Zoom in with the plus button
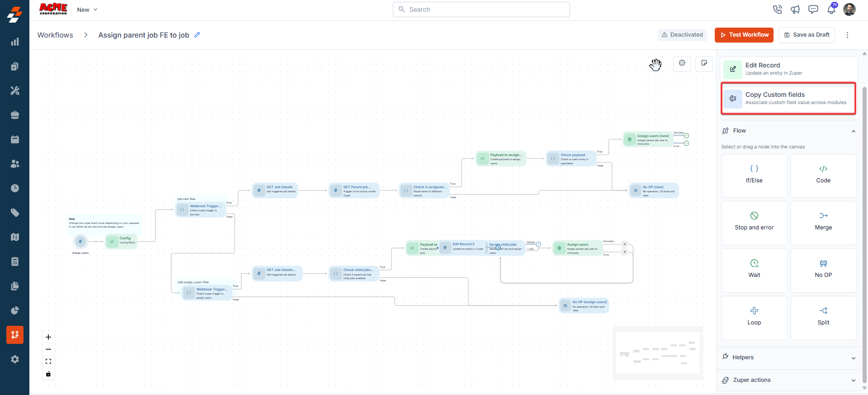This screenshot has height=395, width=868. [x=48, y=337]
